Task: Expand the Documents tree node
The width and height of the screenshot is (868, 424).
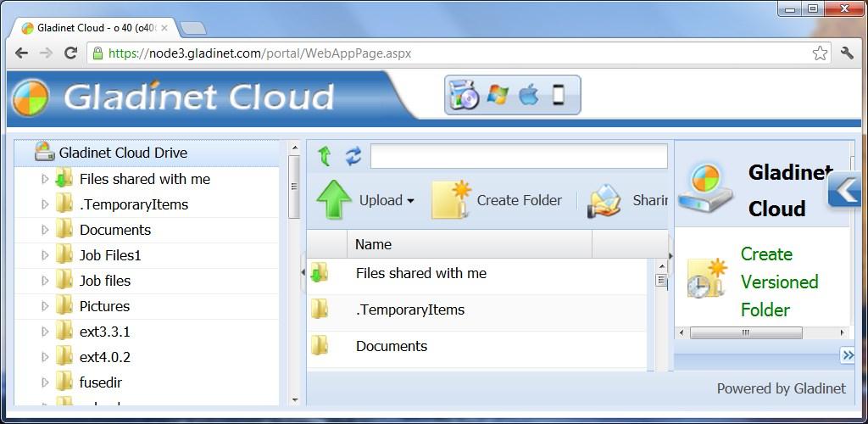Action: coord(46,230)
